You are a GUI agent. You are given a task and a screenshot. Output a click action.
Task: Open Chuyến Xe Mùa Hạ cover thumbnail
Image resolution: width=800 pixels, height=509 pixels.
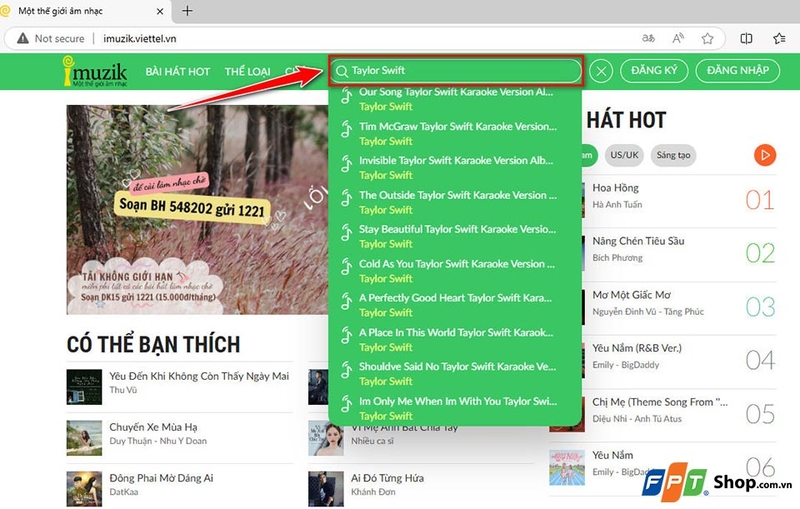pos(84,438)
